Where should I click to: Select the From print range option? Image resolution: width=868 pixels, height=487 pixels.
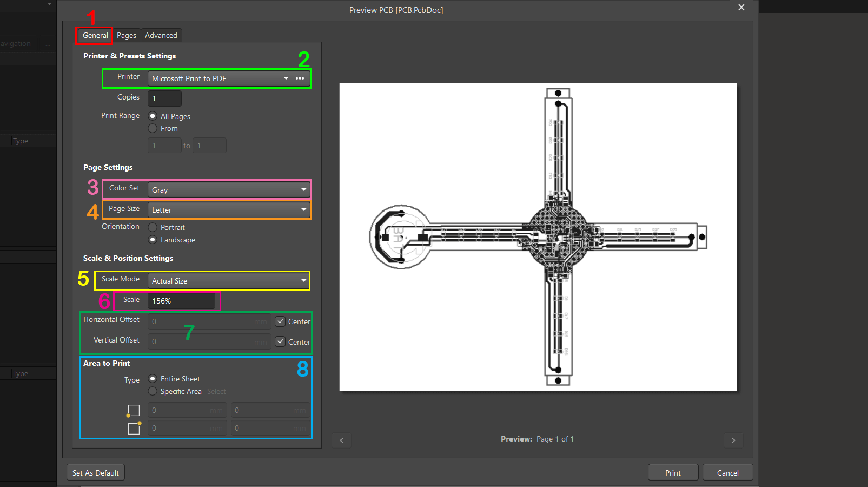(x=153, y=128)
